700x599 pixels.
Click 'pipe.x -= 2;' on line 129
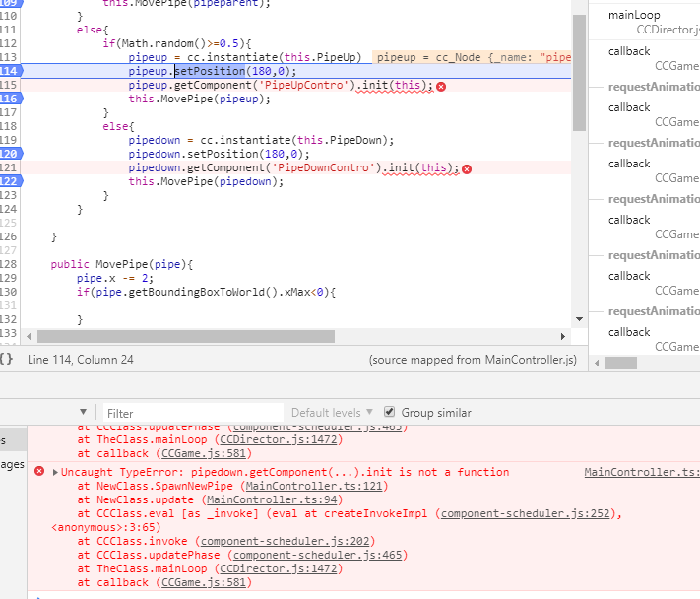point(115,278)
